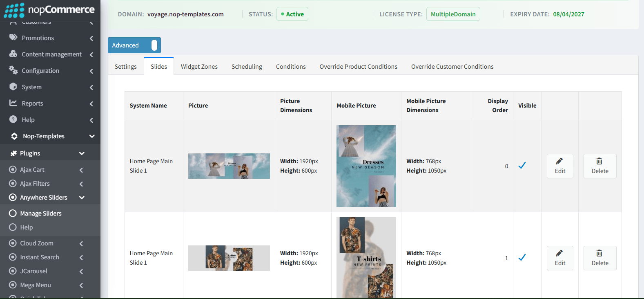Screen dimensions: 644x299
Task: Click the Plugins puzzle piece icon
Action: [14, 153]
